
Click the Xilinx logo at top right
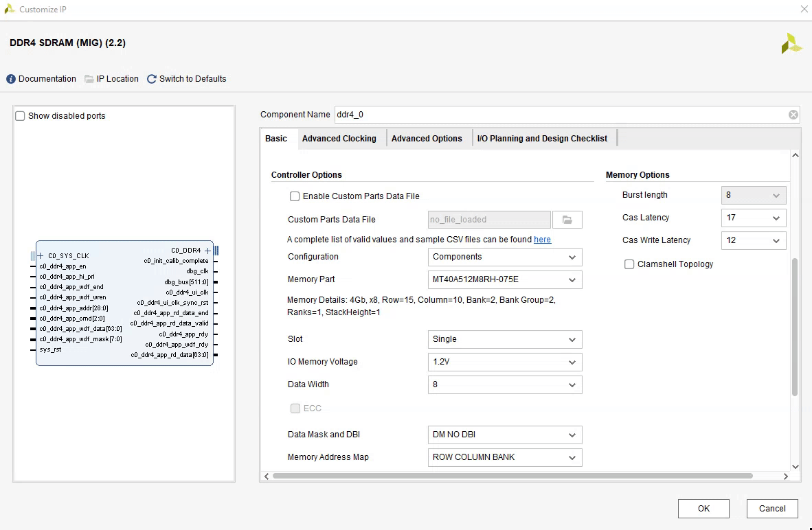pos(791,43)
